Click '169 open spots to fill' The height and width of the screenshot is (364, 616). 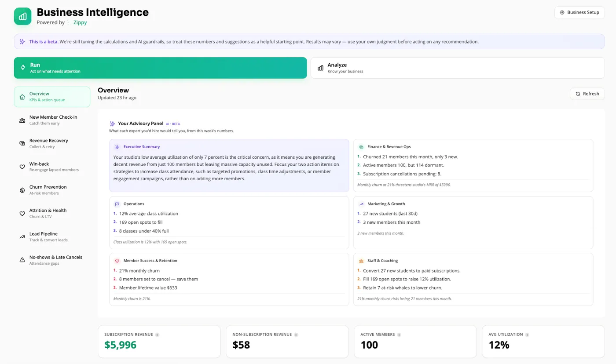point(141,222)
